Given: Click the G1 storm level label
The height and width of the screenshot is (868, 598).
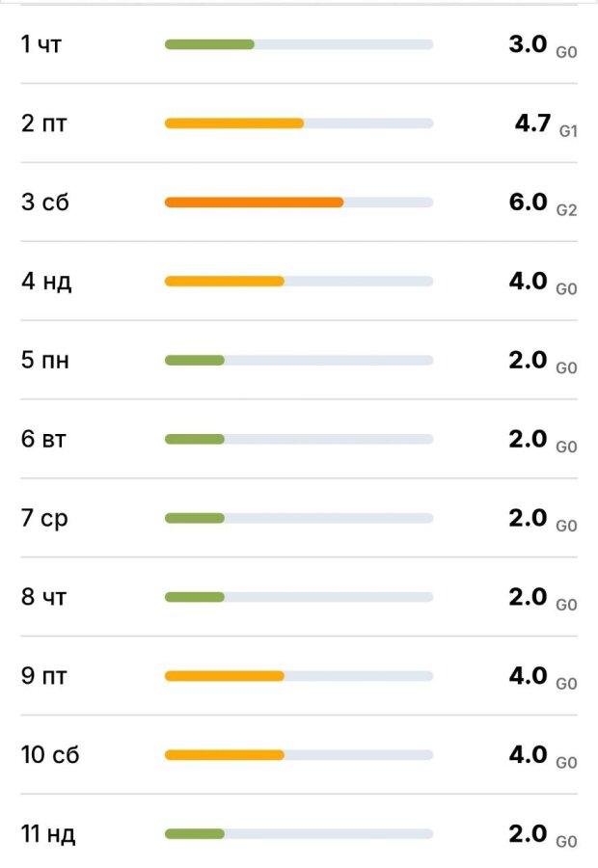Looking at the screenshot, I should click(x=568, y=130).
